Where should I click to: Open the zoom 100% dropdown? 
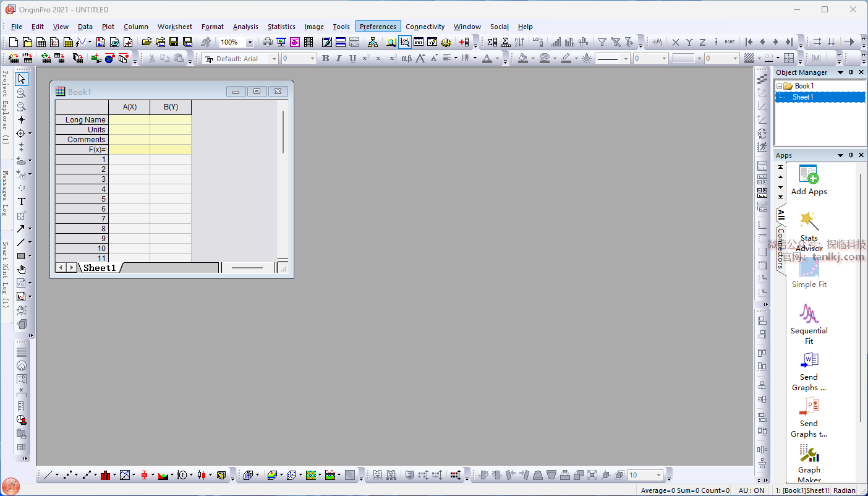pos(250,43)
